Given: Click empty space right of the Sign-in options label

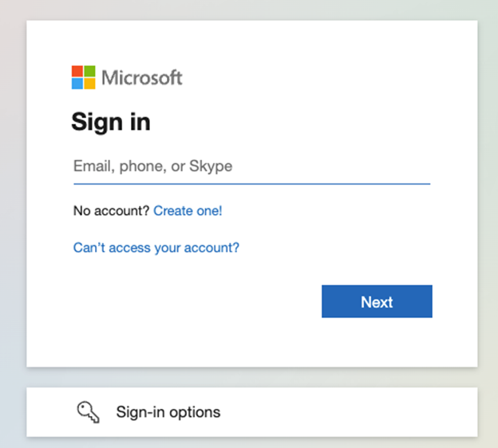Looking at the screenshot, I should [350, 412].
